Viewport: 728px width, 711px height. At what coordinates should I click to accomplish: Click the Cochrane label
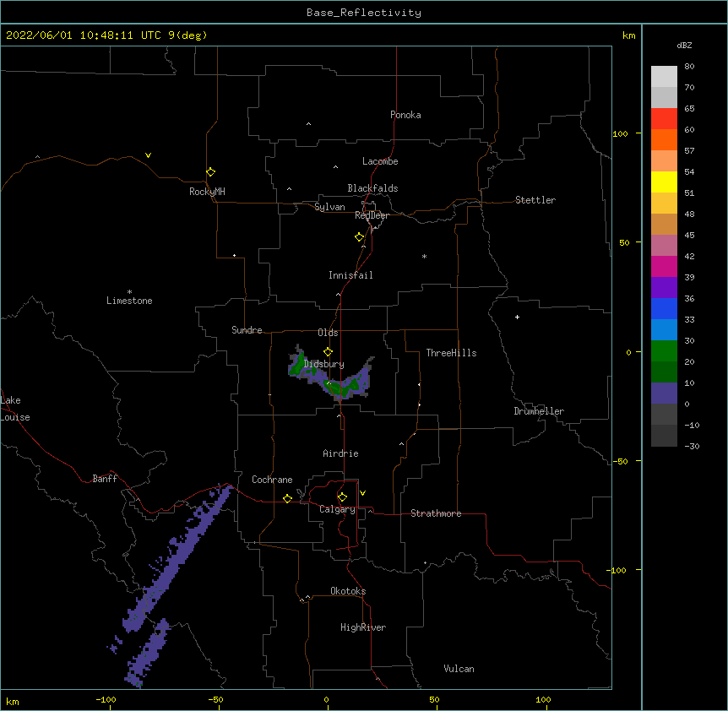[x=272, y=480]
